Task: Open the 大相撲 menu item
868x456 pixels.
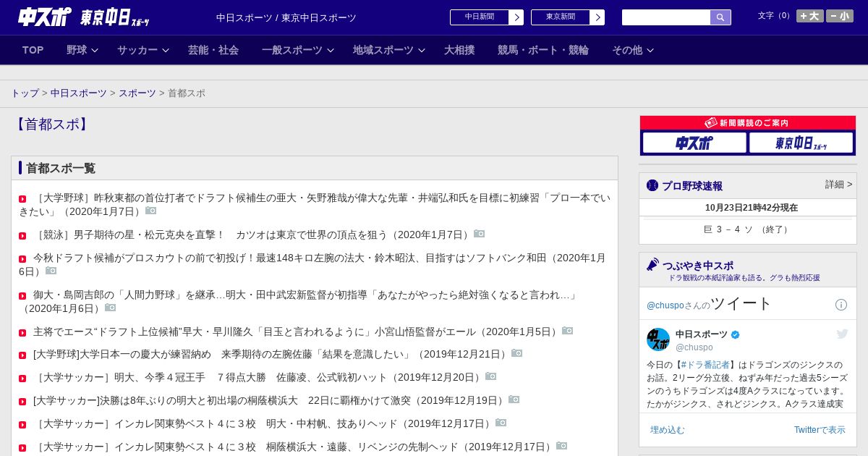Action: click(459, 50)
